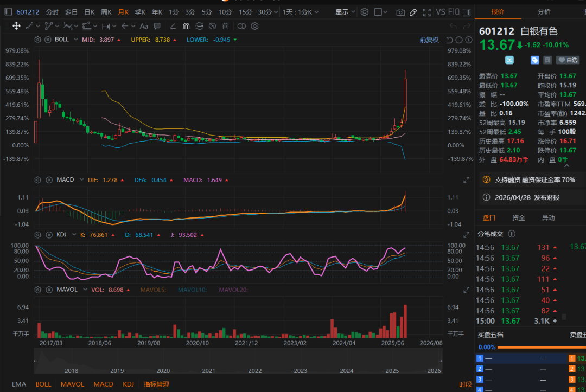Open the MAVOL indicator dropdown arrow
This screenshot has height=392, width=586.
click(85, 290)
